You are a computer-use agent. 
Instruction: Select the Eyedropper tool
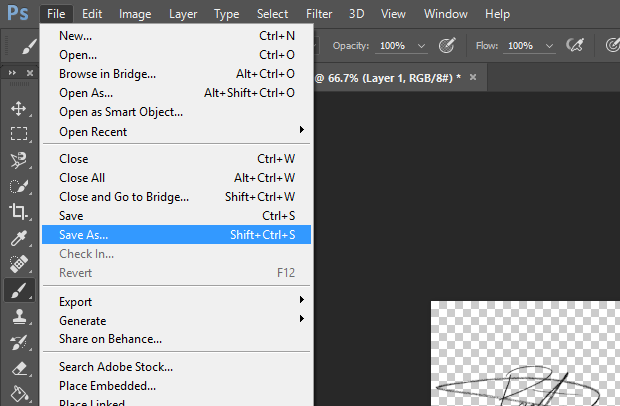pyautogui.click(x=19, y=238)
